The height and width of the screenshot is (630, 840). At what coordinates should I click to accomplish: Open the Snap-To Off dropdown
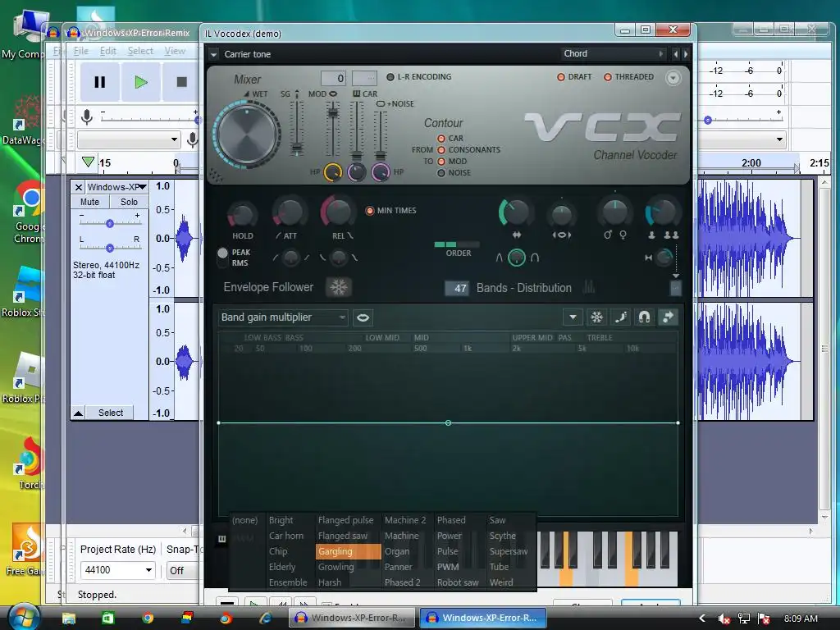(x=182, y=571)
